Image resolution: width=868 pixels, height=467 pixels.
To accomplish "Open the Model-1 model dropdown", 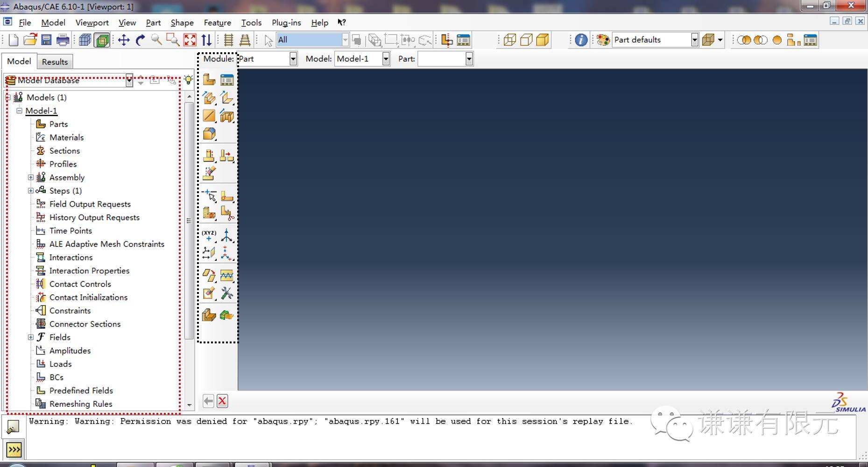I will 386,59.
